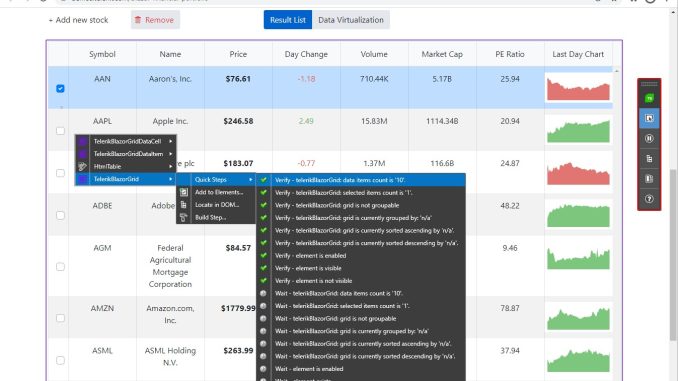Select Verify grid is currently grouped by 'n/a'
Viewport: 678px width, 381px height.
point(361,218)
